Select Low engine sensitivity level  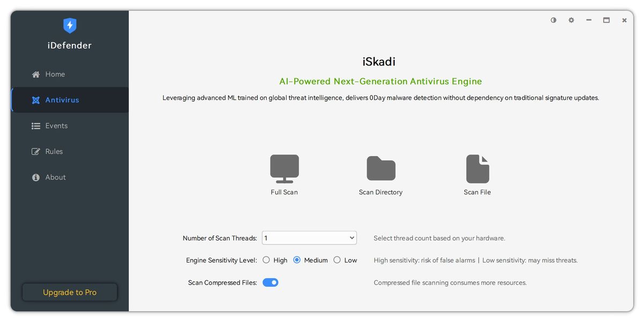click(337, 260)
